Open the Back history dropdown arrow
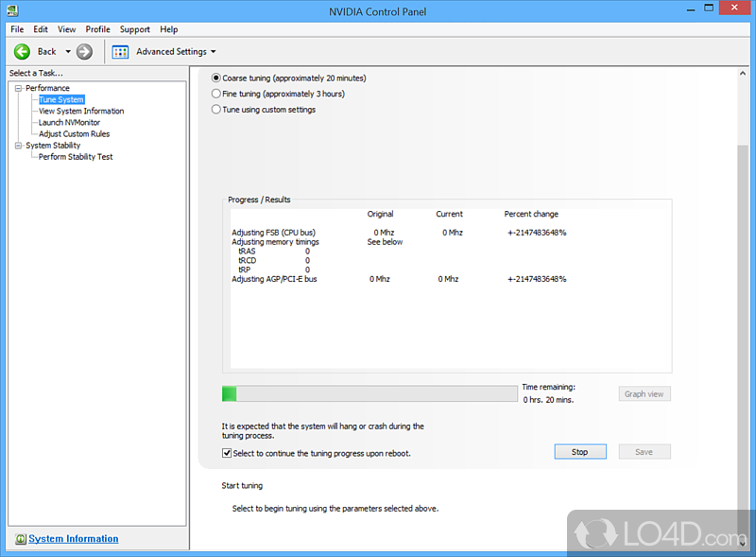The image size is (756, 557). click(x=68, y=52)
